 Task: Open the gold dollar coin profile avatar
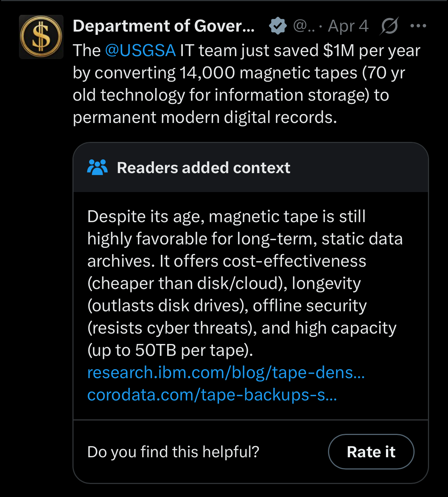[41, 37]
